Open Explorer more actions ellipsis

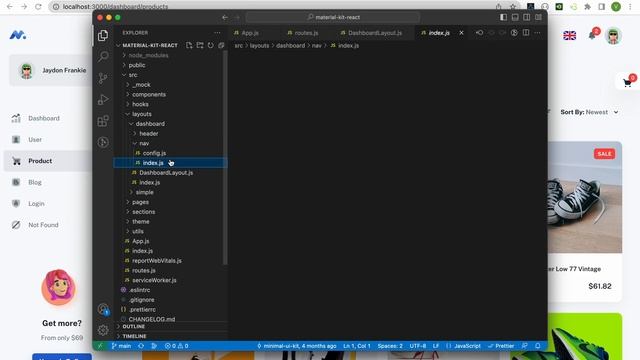(217, 33)
